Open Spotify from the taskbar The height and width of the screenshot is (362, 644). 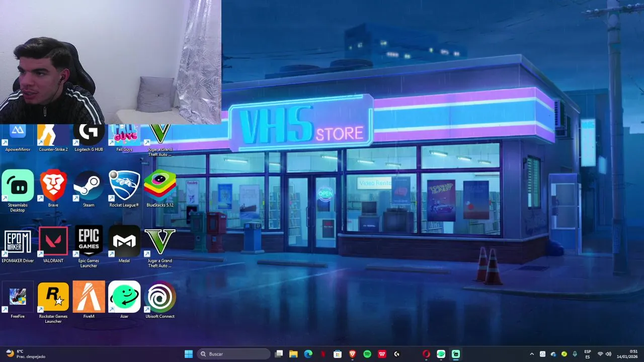367,354
